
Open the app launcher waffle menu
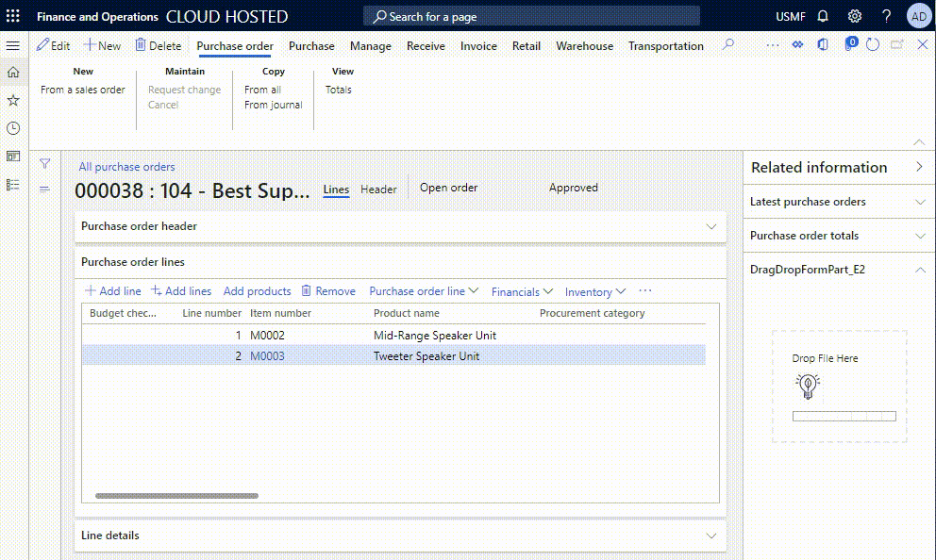[12, 15]
